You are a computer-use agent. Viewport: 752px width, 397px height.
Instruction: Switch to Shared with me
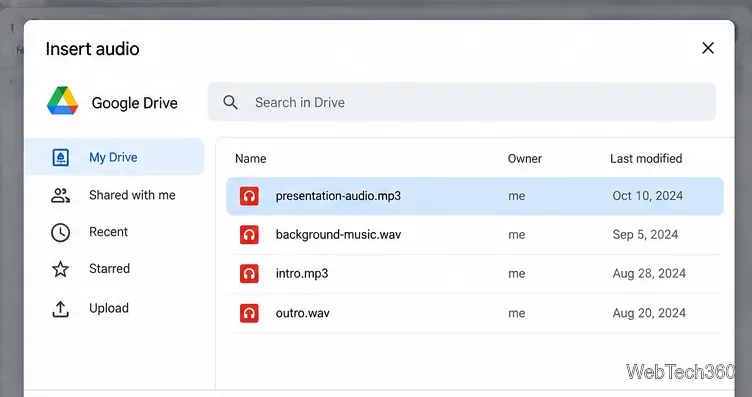coord(115,195)
